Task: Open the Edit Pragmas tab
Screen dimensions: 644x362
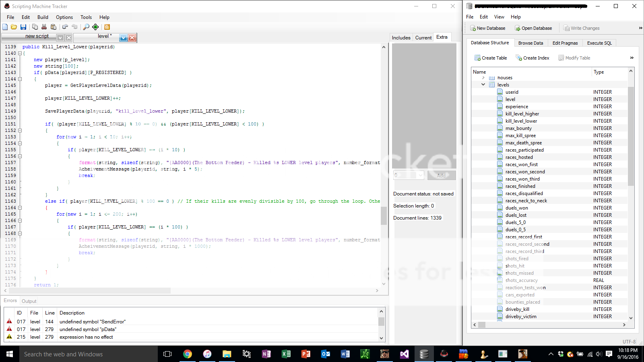Action: coord(565,43)
